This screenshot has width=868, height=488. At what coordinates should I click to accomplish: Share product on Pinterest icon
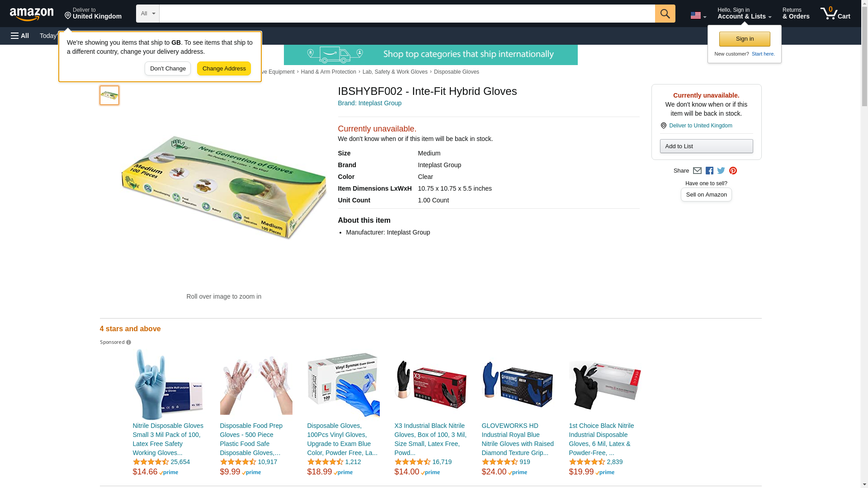(x=733, y=171)
